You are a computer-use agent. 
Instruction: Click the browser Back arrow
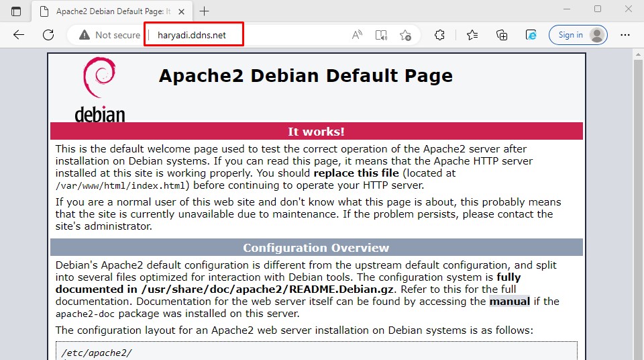point(19,35)
